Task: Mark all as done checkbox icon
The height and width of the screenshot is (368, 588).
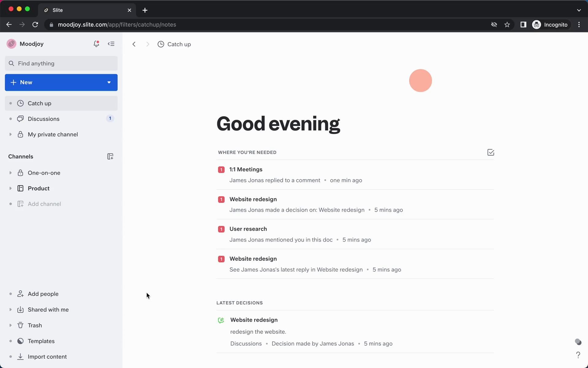Action: coord(491,152)
